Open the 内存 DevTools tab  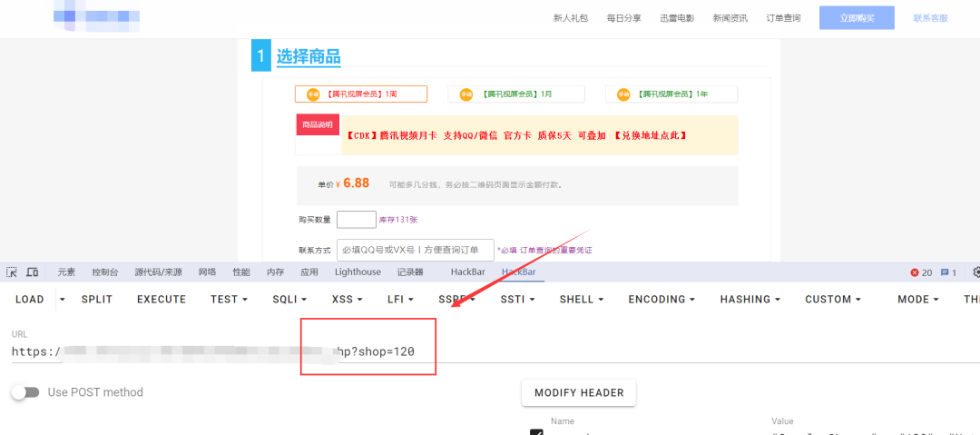click(275, 272)
